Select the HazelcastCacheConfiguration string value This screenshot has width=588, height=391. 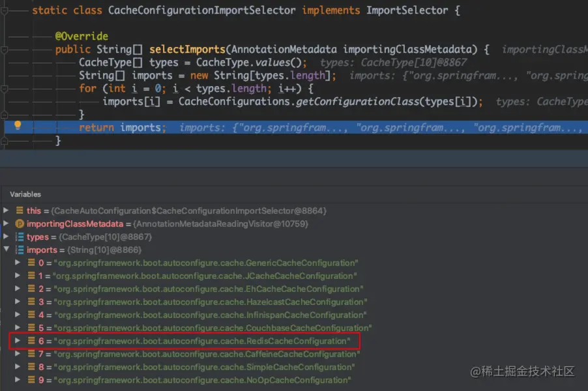[x=211, y=302]
